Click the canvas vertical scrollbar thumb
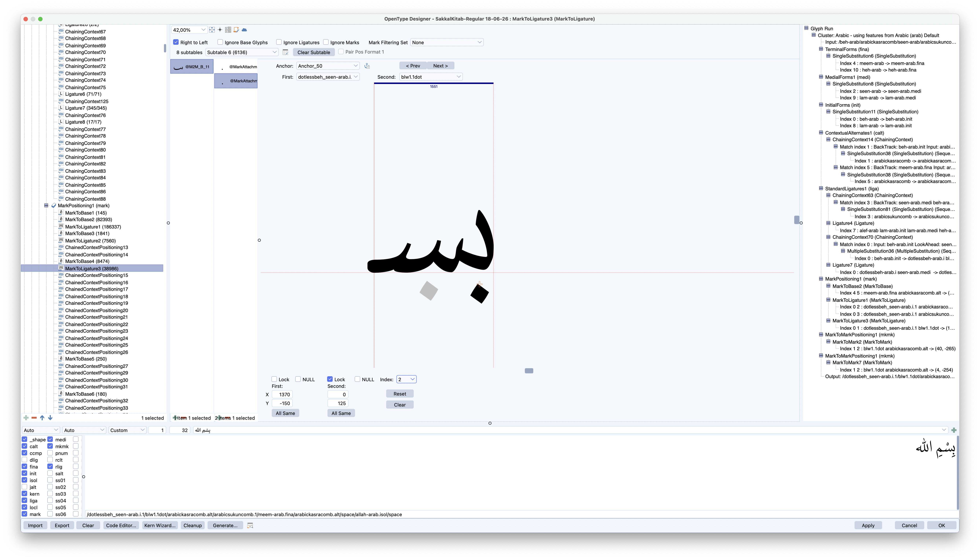The width and height of the screenshot is (980, 560). [x=797, y=220]
